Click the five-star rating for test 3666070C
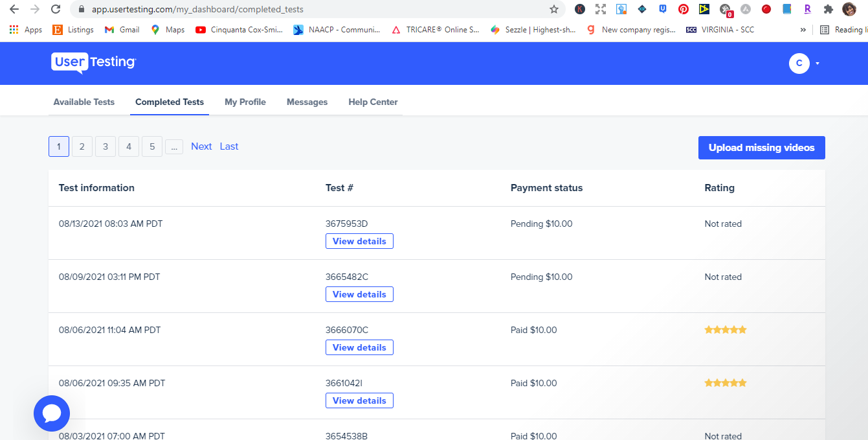Screen dimensions: 868x440 [726, 330]
